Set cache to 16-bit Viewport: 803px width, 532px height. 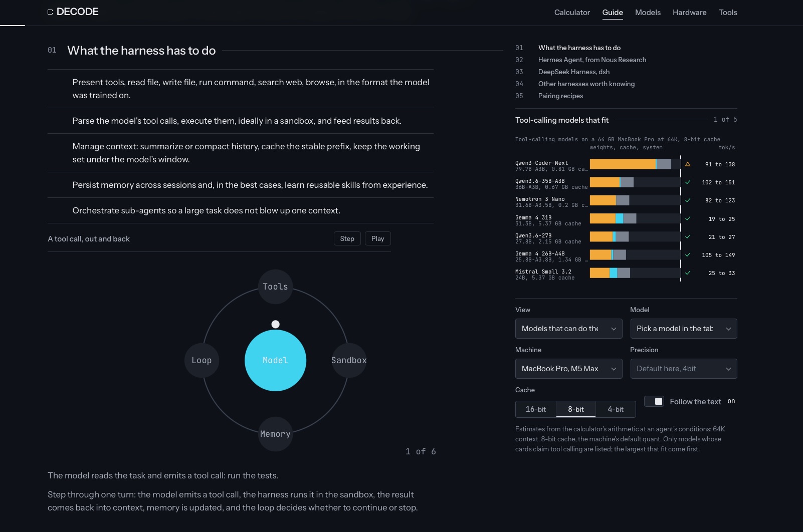pos(536,409)
